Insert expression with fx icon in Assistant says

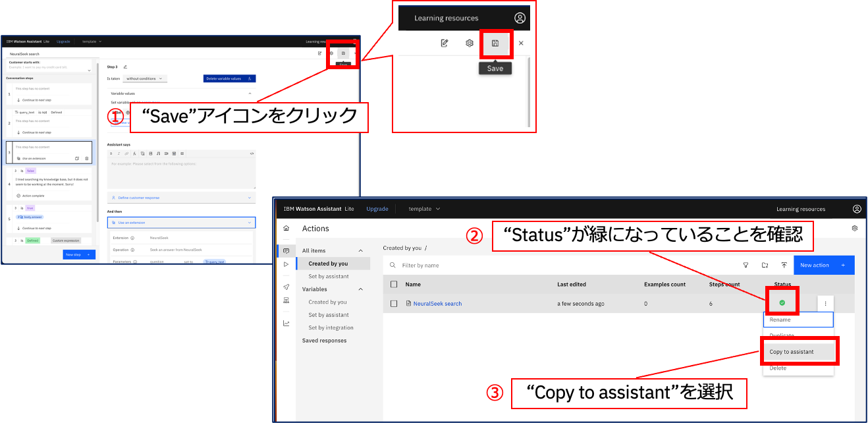[x=134, y=154]
